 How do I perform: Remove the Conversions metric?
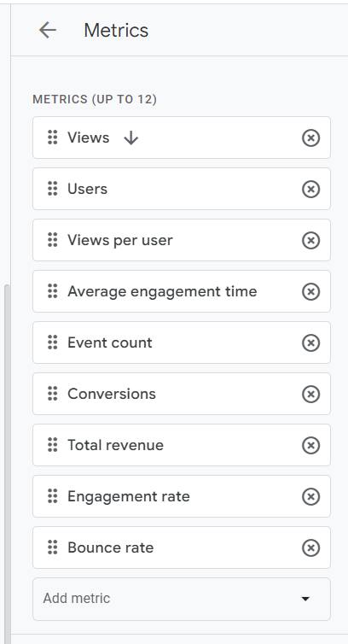(310, 394)
